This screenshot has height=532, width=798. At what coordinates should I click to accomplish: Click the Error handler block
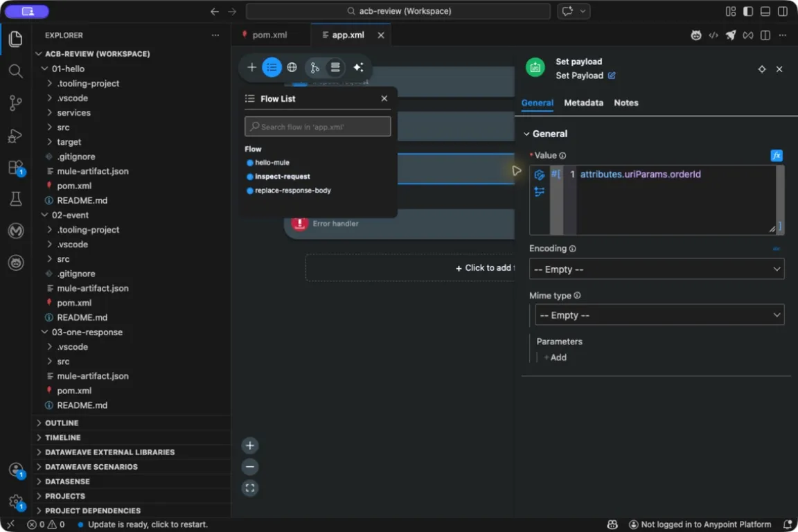[400, 224]
